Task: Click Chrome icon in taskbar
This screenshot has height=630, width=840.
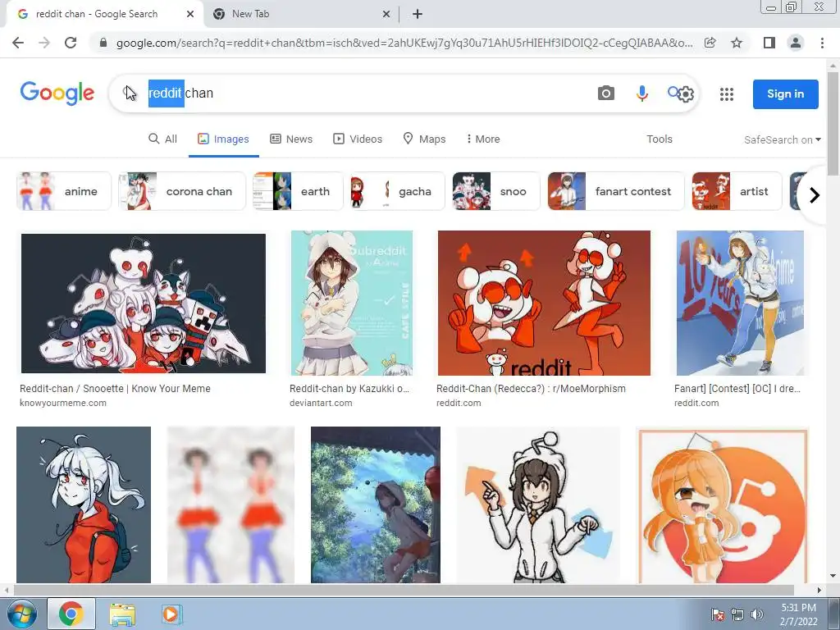Action: point(71,614)
